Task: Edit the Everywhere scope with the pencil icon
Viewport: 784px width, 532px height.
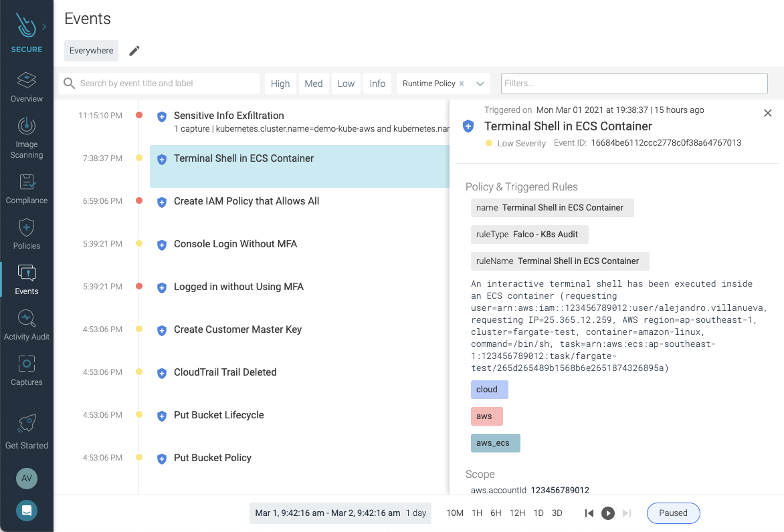Action: (134, 50)
